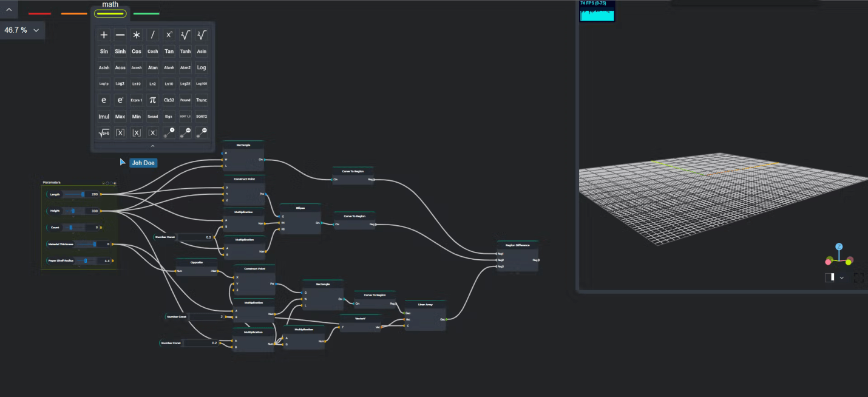
Task: Add a Sin function node from the math panel
Action: click(103, 51)
